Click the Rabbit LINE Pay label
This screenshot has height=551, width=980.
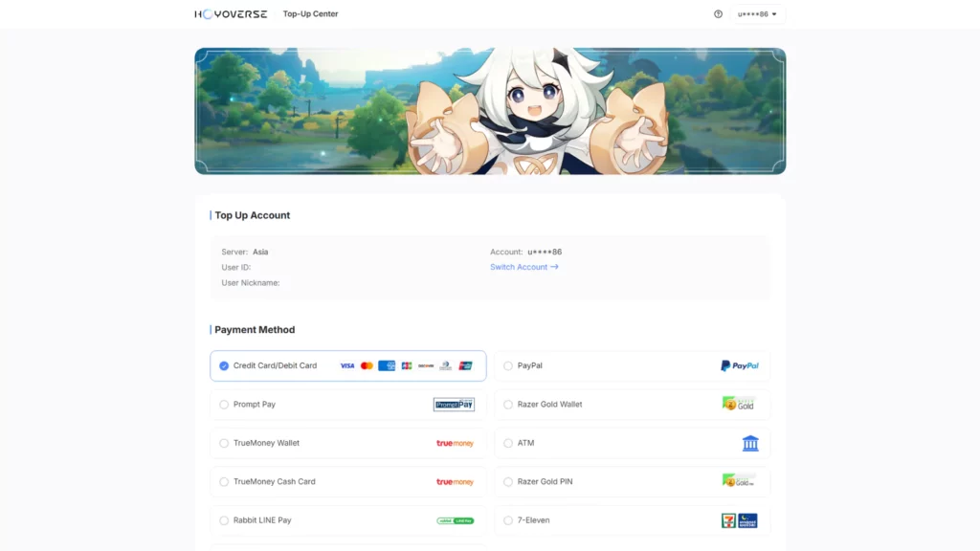[x=262, y=521]
